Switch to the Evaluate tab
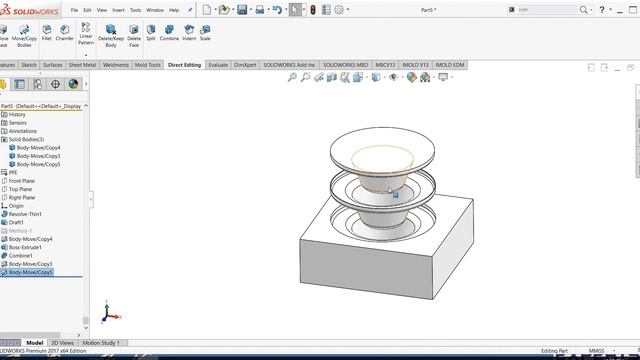The height and width of the screenshot is (360, 640). 218,65
